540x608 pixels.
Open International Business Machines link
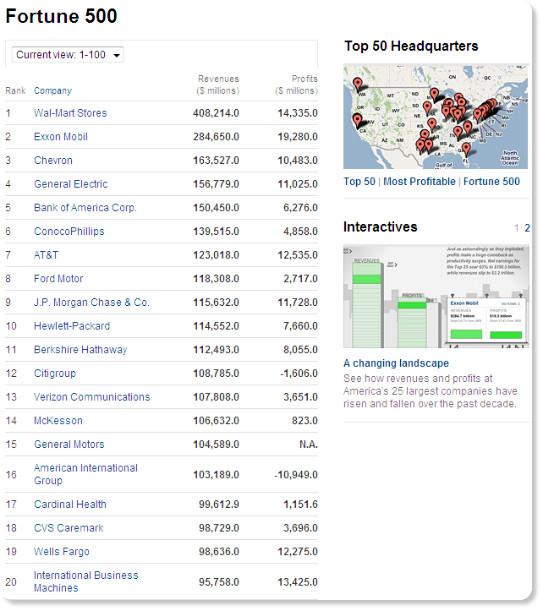point(86,582)
